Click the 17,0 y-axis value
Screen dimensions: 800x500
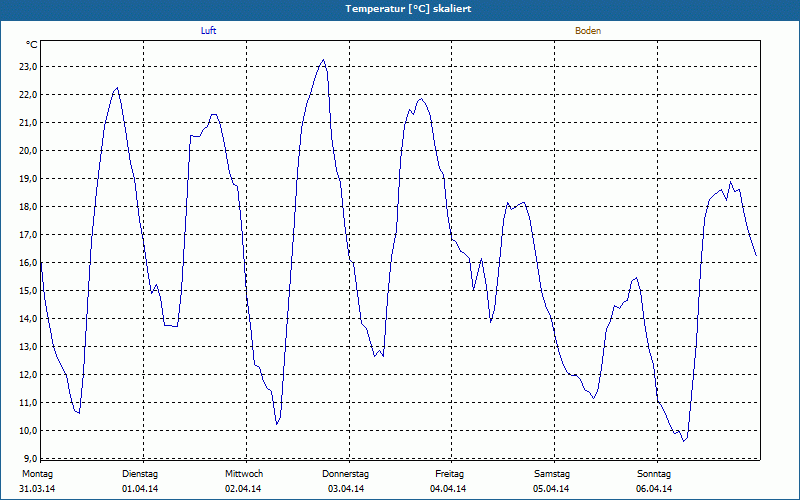point(29,235)
